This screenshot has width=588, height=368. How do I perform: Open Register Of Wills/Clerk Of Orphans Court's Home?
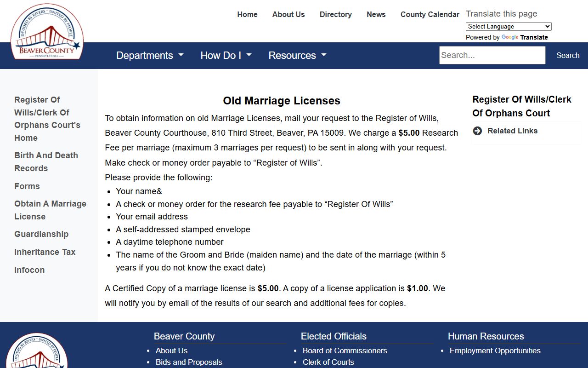(47, 119)
